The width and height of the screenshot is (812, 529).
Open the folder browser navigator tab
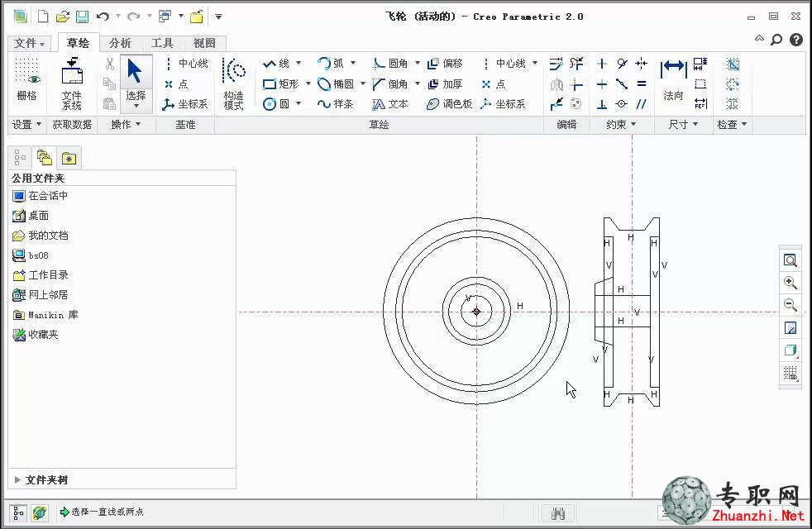click(x=45, y=157)
